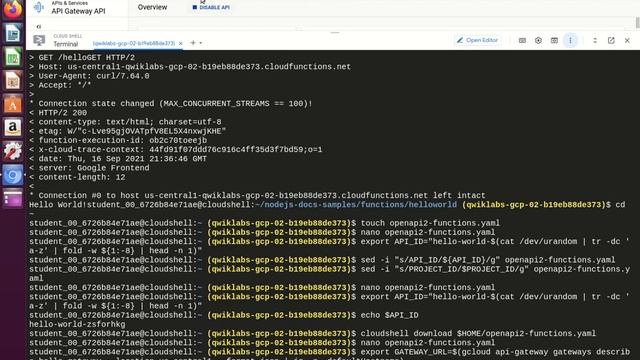Open system tools wrench icon in dock
The height and width of the screenshot is (360, 640).
tap(13, 151)
